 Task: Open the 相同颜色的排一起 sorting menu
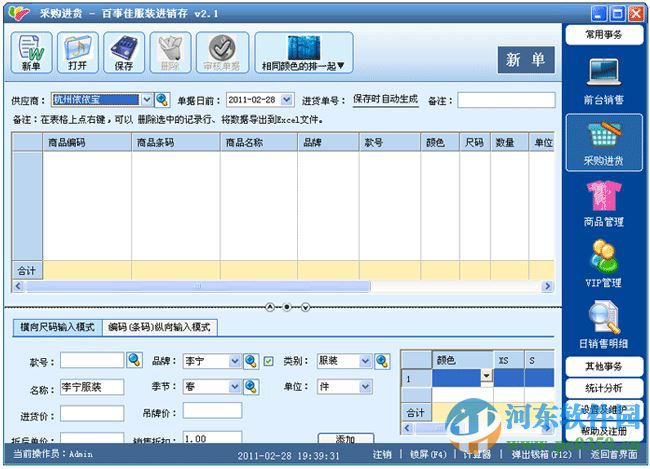pyautogui.click(x=304, y=53)
